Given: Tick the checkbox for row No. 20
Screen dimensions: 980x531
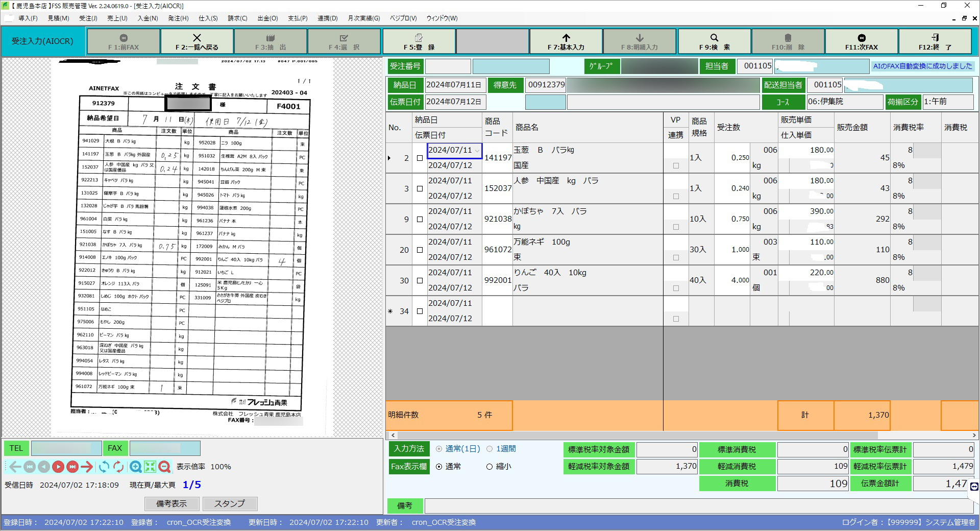Looking at the screenshot, I should (420, 250).
